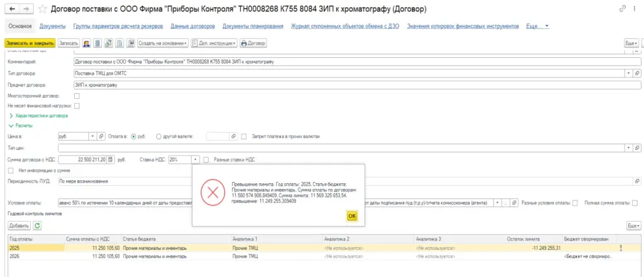Image resolution: width=644 pixels, height=277 pixels.
Task: Toggle Полная сумма оплаты checkbox
Action: click(x=635, y=203)
